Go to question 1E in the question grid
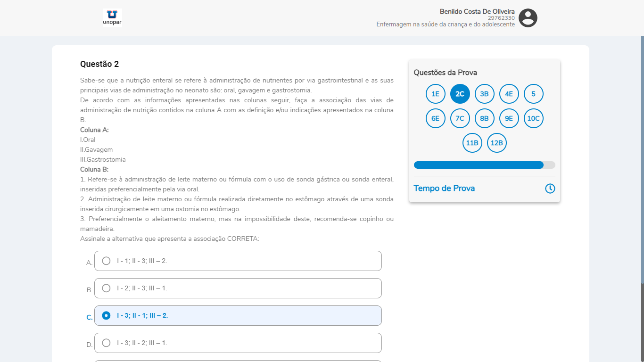 coord(435,94)
